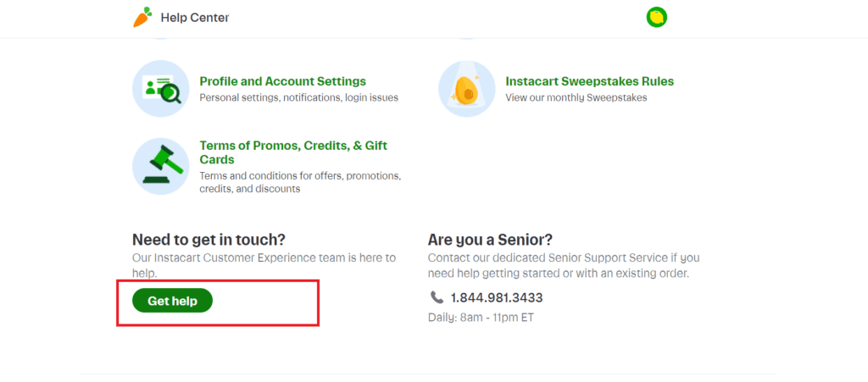The image size is (868, 382).
Task: Click the 'Daily: 8am - 11pm ET' hours text
Action: 481,318
